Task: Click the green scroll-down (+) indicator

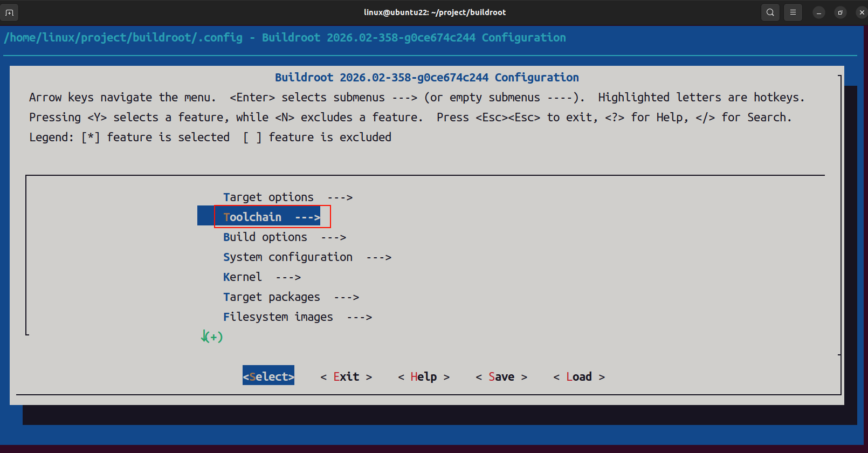Action: [212, 337]
